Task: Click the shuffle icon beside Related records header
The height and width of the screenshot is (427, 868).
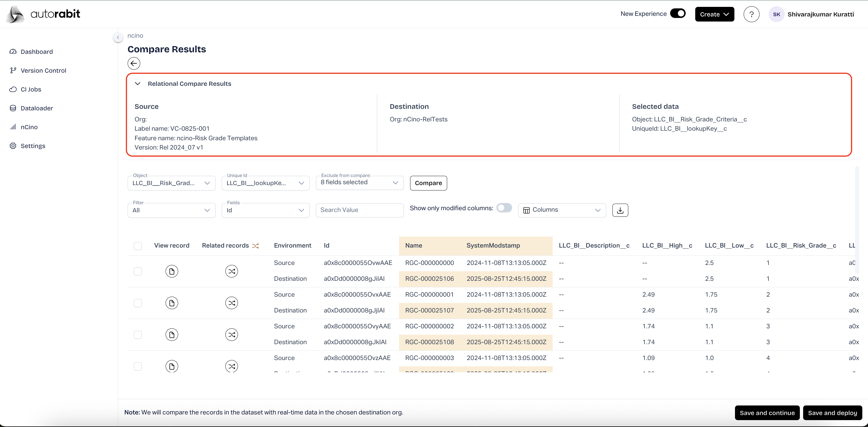Action: coord(256,246)
